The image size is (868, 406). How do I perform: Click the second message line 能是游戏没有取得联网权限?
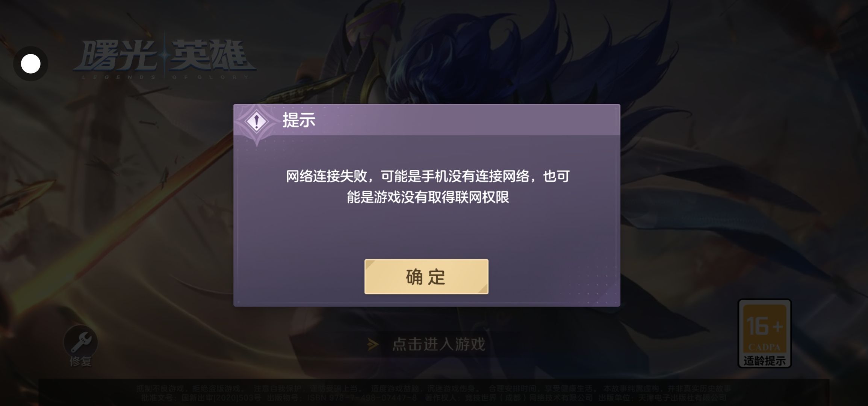428,197
